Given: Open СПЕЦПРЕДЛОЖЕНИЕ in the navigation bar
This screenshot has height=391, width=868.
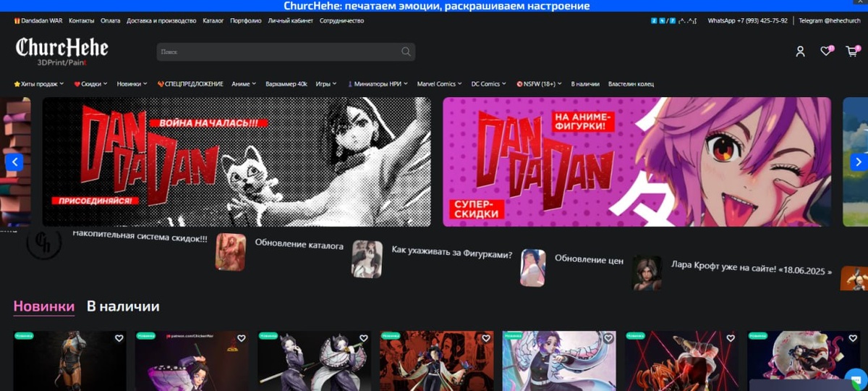Looking at the screenshot, I should point(190,84).
